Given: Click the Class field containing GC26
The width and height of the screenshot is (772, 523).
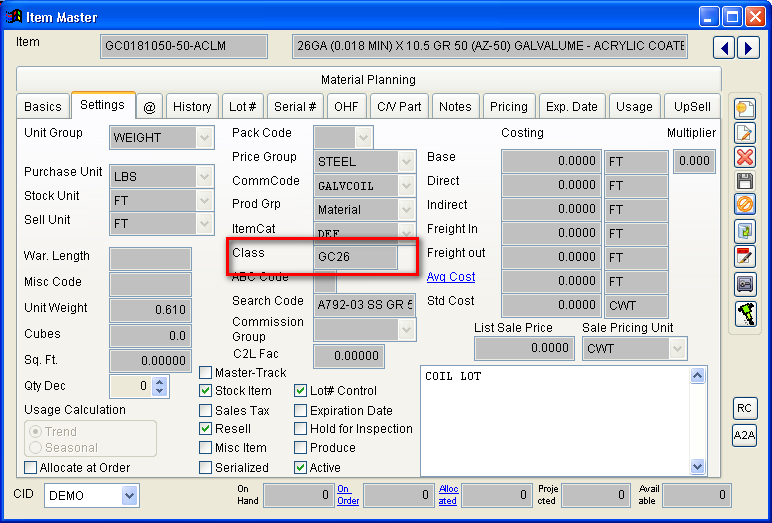Looking at the screenshot, I should point(355,257).
